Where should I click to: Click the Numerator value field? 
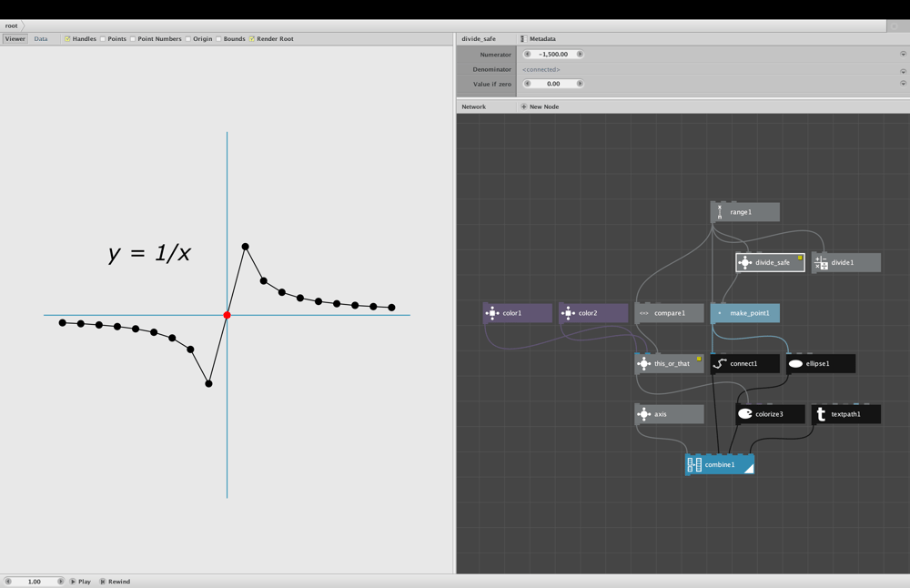(553, 54)
